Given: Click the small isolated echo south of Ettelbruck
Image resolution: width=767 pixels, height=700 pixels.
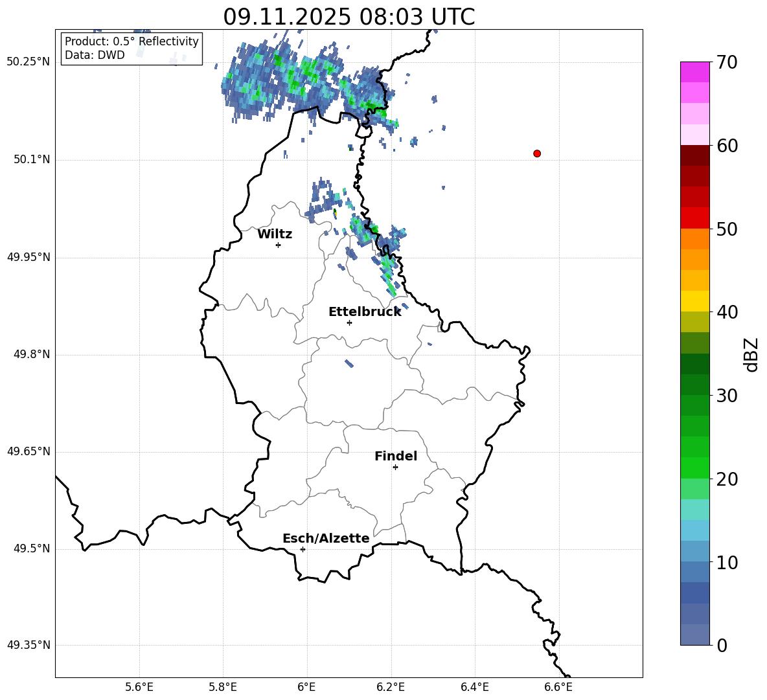Looking at the screenshot, I should pyautogui.click(x=349, y=363).
